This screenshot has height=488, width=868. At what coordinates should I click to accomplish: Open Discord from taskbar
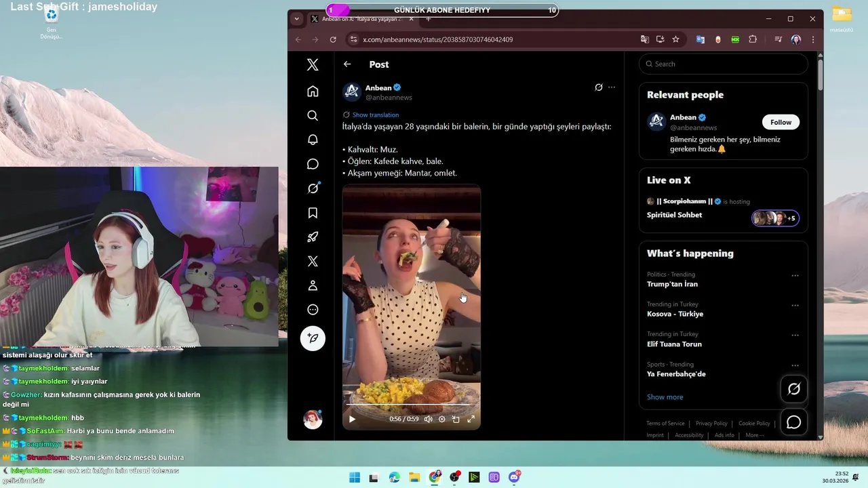(x=514, y=477)
